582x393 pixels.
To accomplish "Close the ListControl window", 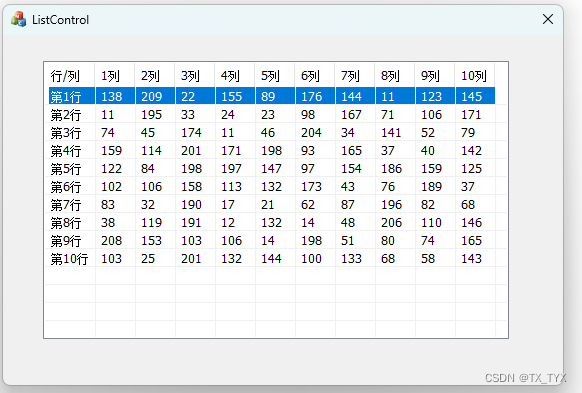I will point(547,19).
